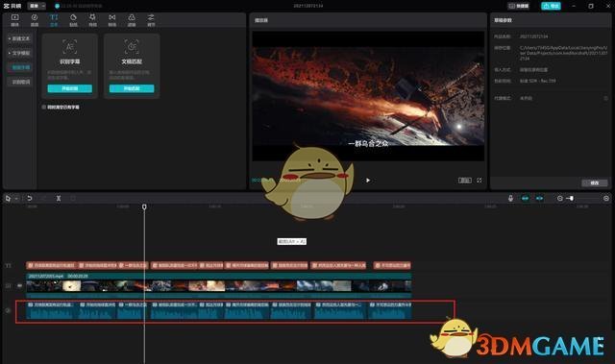This screenshot has height=364, width=615.
Task: Click the 草稿参数 panel title
Action: point(503,20)
